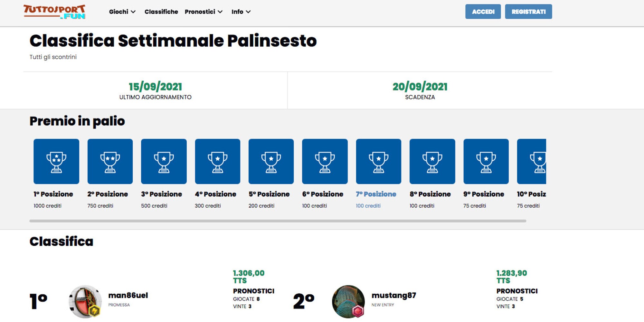Click the REGISTRATI button
644x322 pixels.
[528, 12]
